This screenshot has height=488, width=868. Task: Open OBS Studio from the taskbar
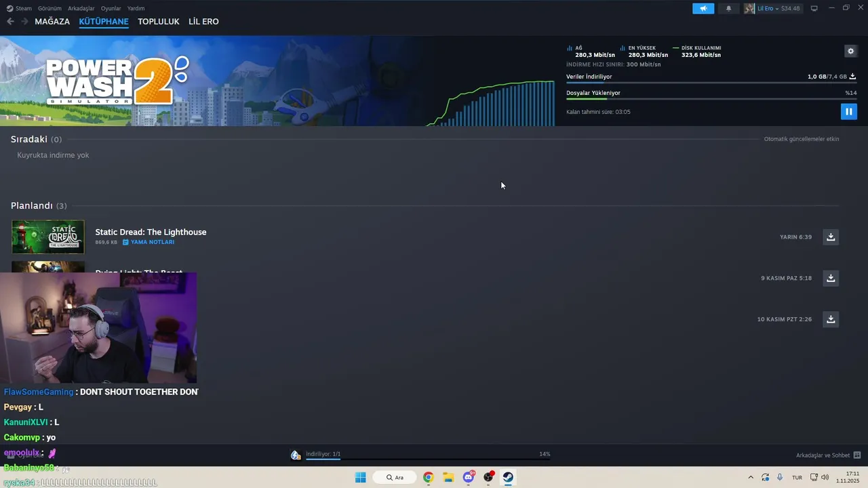[x=488, y=477]
